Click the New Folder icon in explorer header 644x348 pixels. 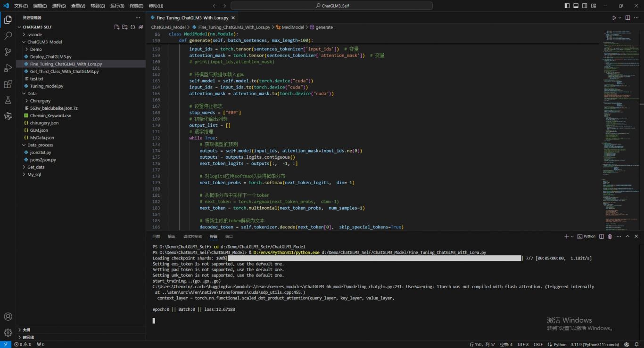coord(124,27)
